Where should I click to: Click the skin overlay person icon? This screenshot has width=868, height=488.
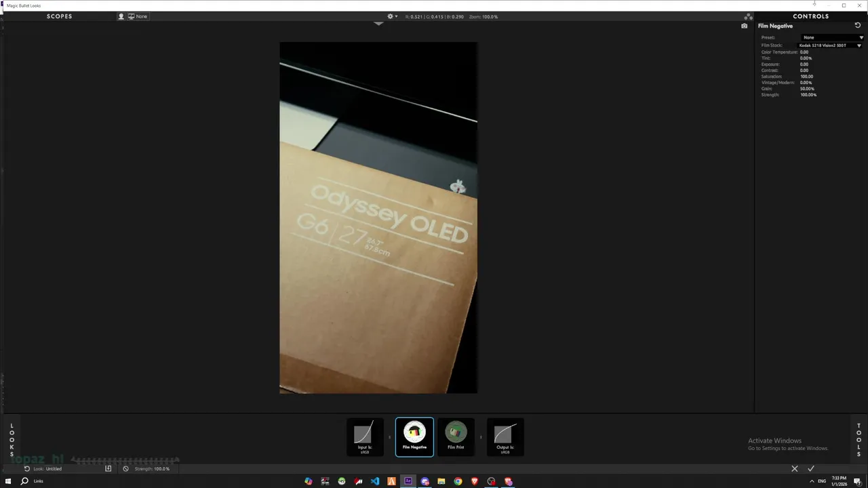click(x=121, y=16)
